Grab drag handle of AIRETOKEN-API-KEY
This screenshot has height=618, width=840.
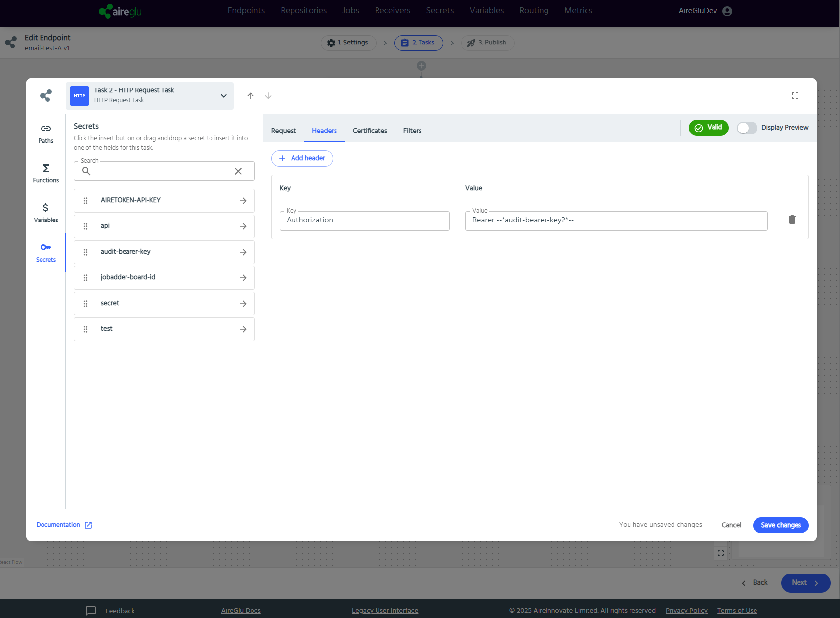(x=85, y=201)
